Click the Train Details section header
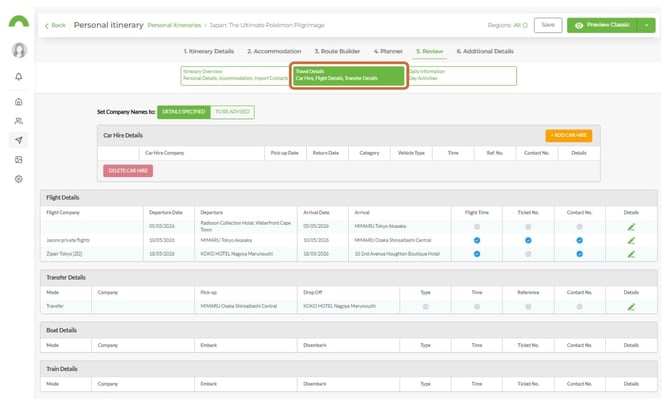The height and width of the screenshot is (399, 670). 349,369
